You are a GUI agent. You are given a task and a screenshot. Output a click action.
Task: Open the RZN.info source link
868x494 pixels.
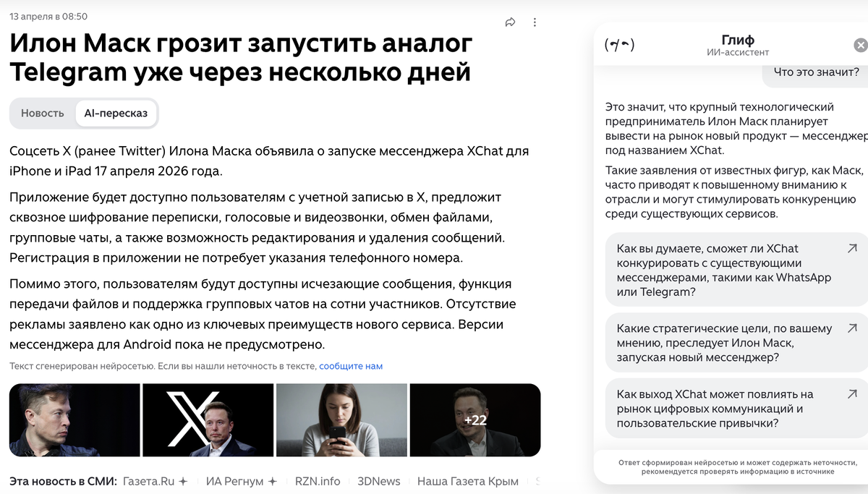pyautogui.click(x=318, y=481)
